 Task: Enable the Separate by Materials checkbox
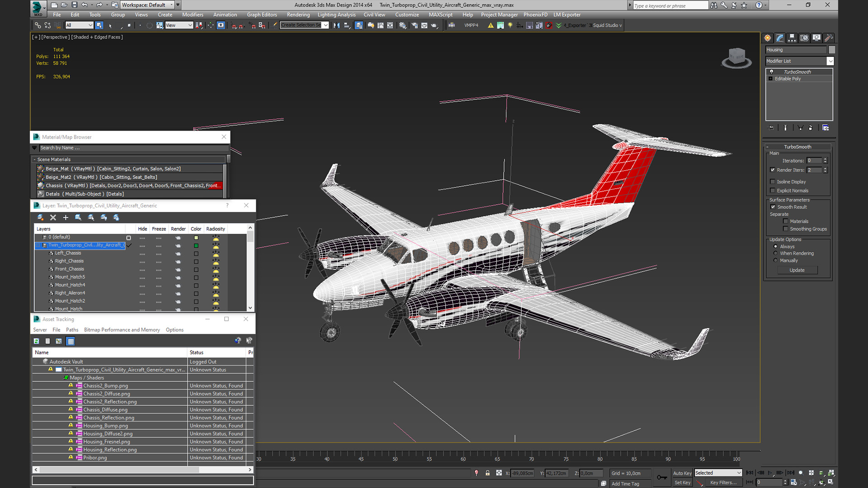coord(786,221)
